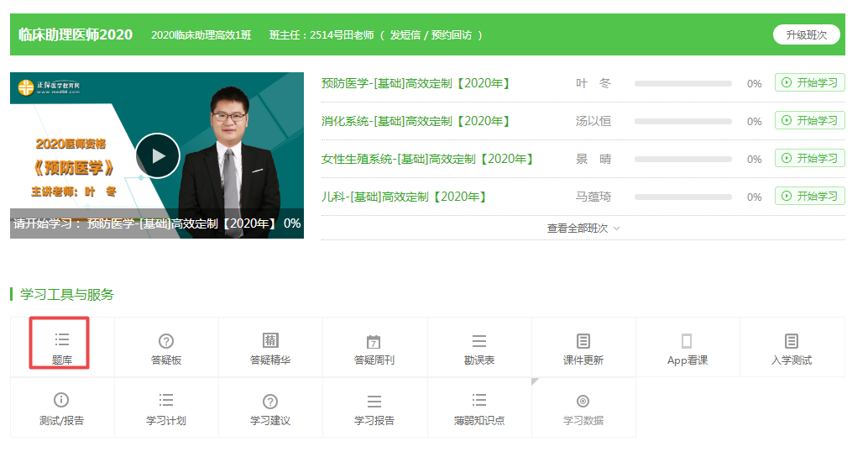Screen dimensions: 868x452
Task: Open the 题库 question bank tool
Action: [x=61, y=347]
